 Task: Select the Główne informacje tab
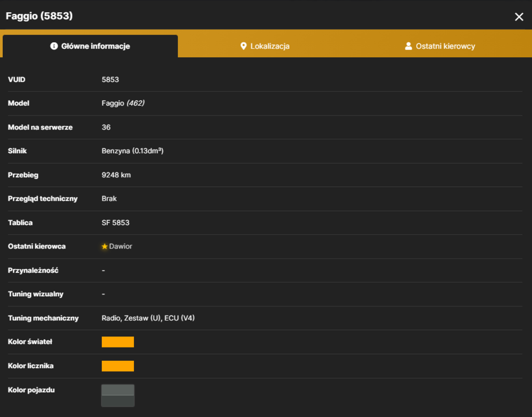(90, 46)
